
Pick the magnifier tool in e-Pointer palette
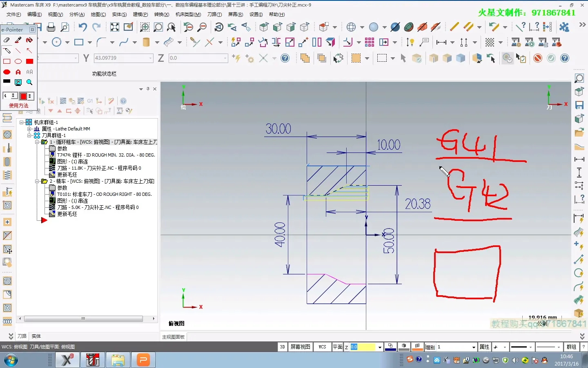point(29,82)
